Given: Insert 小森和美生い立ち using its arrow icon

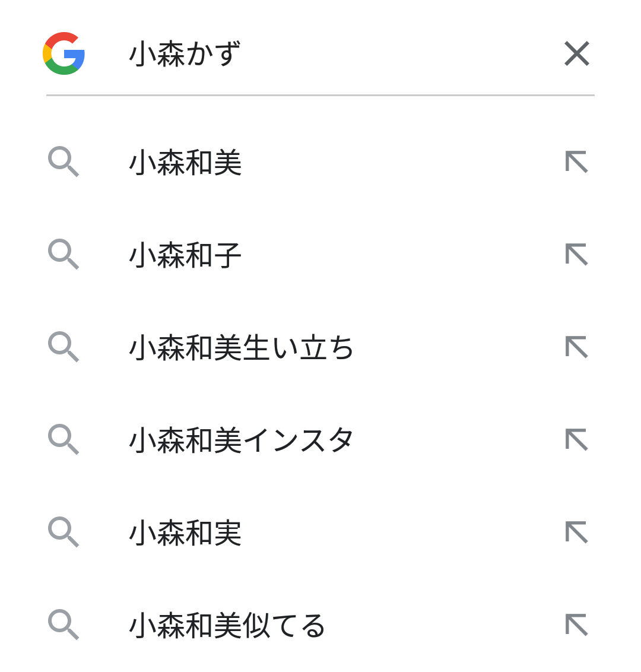Looking at the screenshot, I should (x=577, y=347).
